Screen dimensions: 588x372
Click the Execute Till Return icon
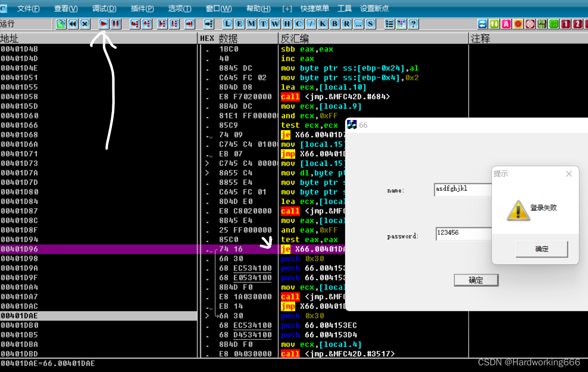pyautogui.click(x=189, y=24)
